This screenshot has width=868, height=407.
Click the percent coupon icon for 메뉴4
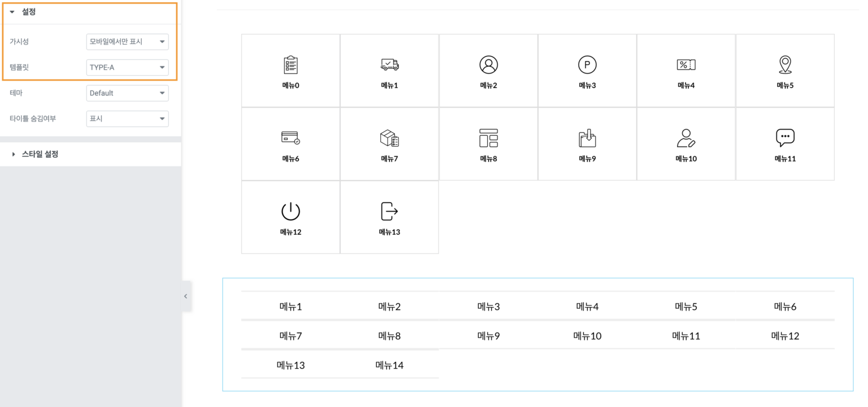coord(686,65)
